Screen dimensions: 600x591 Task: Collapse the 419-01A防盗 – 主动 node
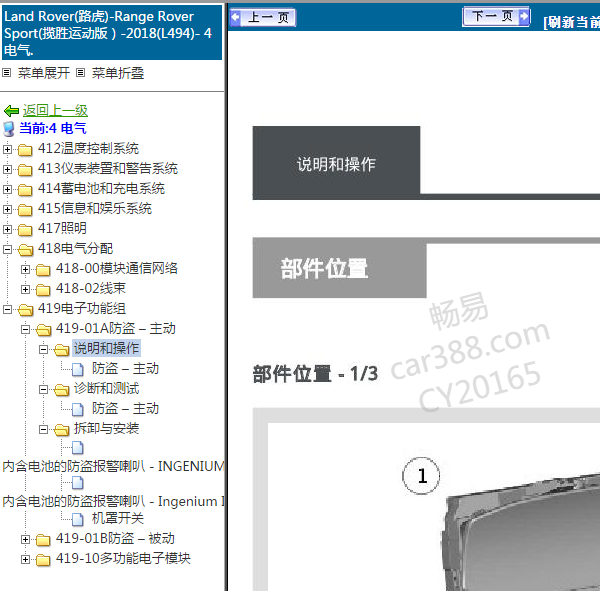25,329
